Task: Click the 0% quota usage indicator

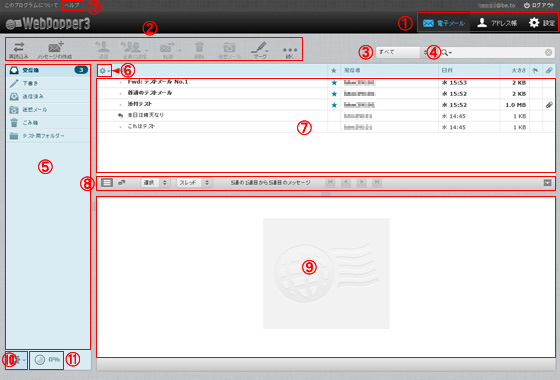Action: [x=47, y=360]
